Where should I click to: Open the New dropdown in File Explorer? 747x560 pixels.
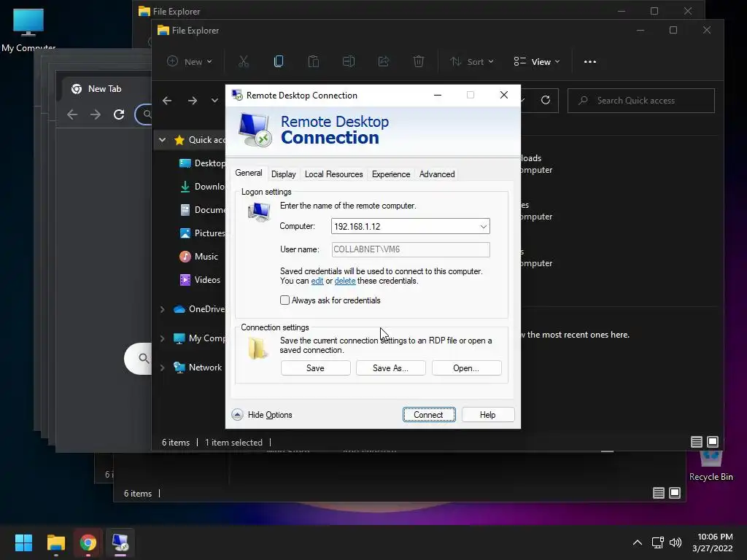[x=190, y=61]
